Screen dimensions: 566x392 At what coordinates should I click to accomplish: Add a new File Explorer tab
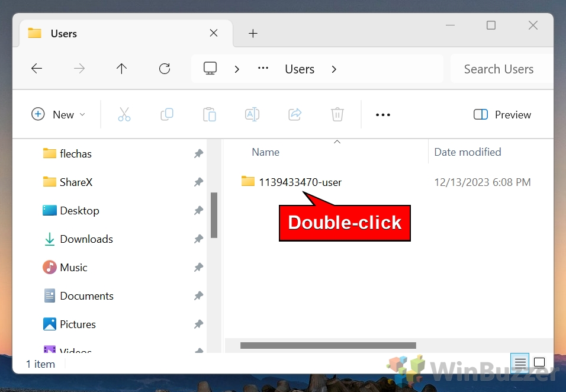point(253,34)
